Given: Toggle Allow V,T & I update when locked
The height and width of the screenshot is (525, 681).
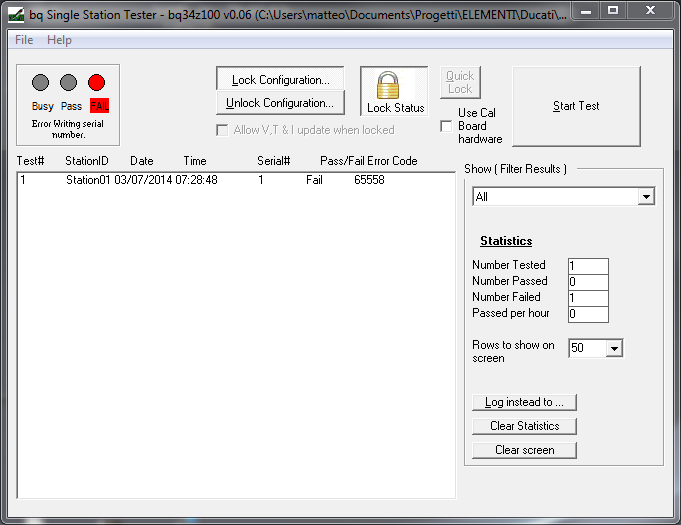Looking at the screenshot, I should [x=222, y=130].
